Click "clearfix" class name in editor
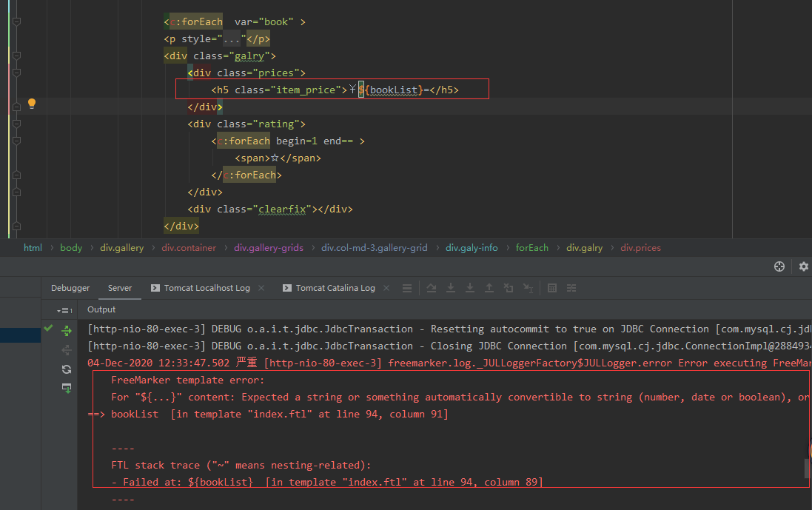The width and height of the screenshot is (812, 510). pyautogui.click(x=282, y=209)
